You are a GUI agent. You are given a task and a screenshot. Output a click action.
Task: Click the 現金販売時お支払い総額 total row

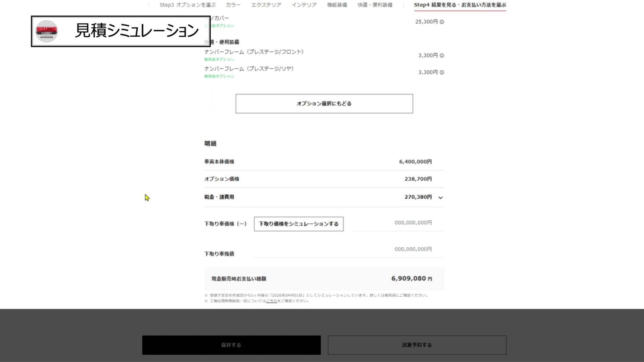click(x=324, y=279)
